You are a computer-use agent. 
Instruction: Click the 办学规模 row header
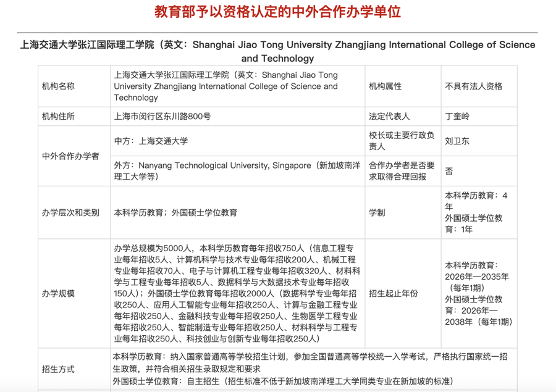click(59, 294)
